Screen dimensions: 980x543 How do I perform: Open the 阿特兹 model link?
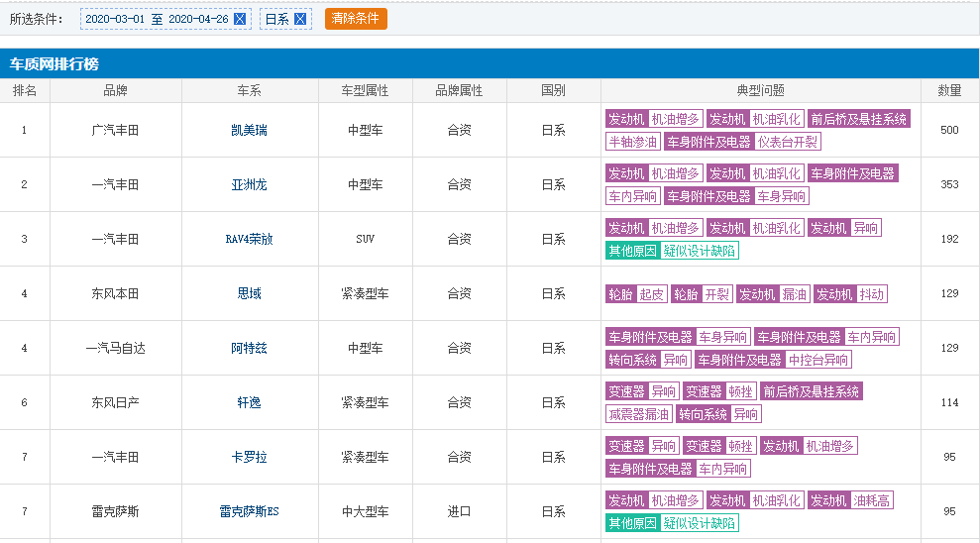click(249, 348)
